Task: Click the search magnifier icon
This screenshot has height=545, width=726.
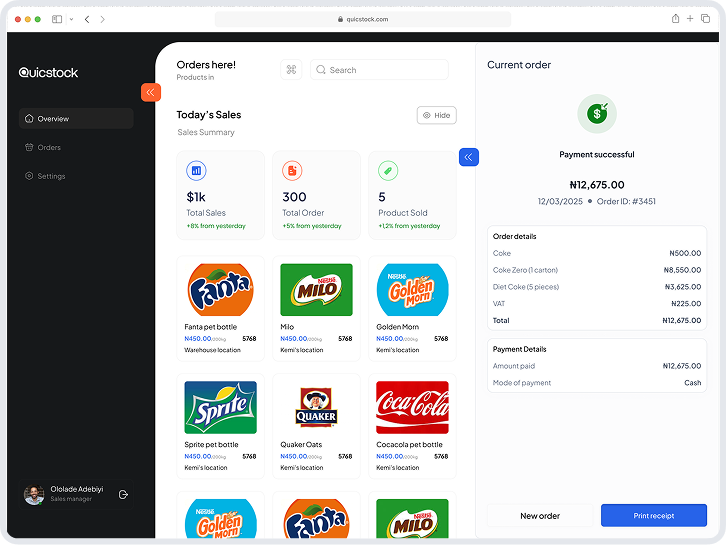Action: tap(320, 70)
